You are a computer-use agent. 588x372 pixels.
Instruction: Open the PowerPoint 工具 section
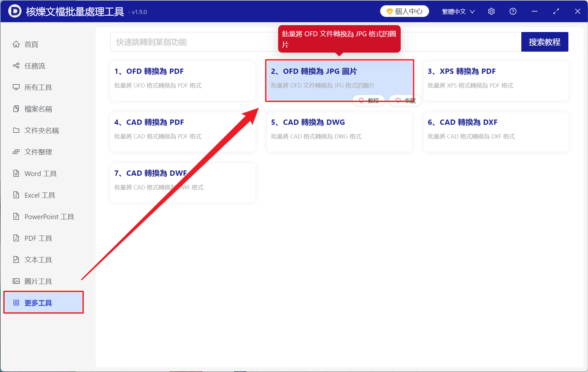pos(48,217)
